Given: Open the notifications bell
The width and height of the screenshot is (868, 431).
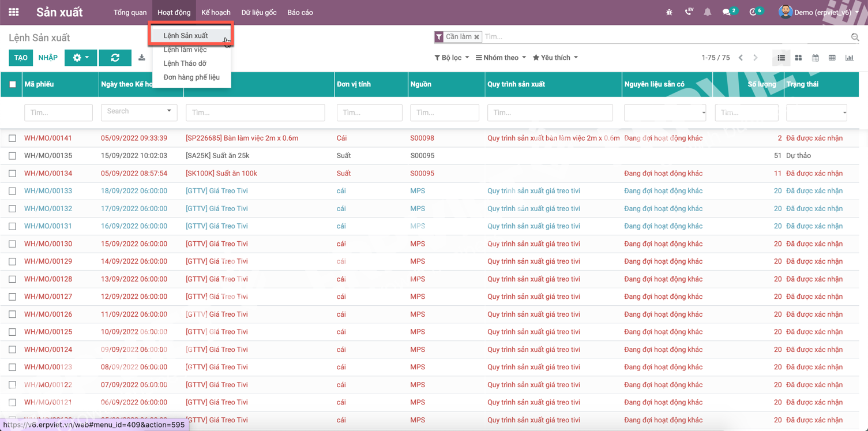Looking at the screenshot, I should (x=708, y=11).
